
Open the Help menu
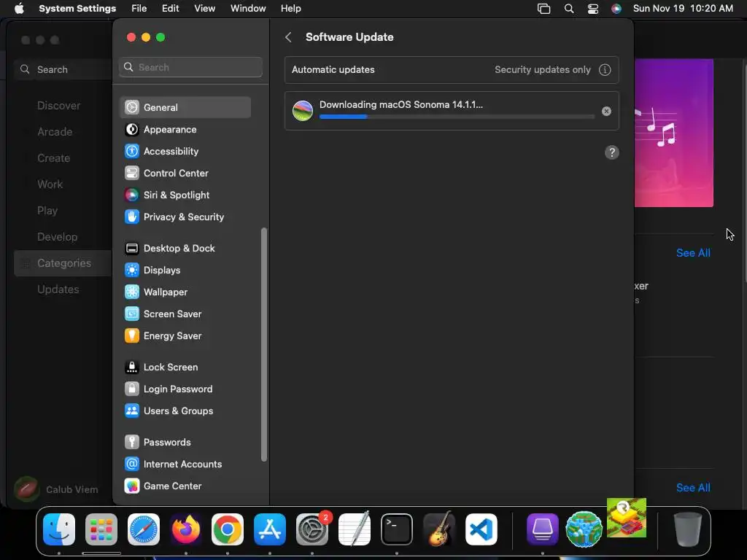[x=290, y=9]
